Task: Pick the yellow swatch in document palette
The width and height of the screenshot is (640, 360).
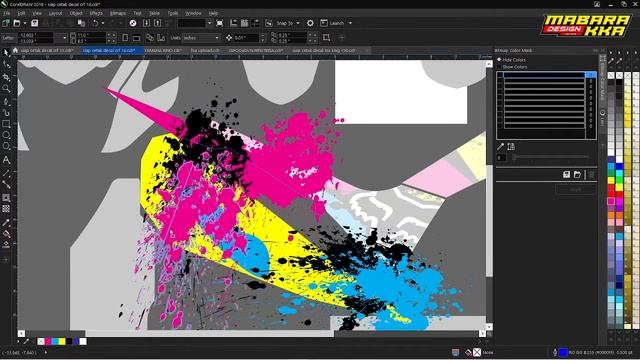Action: tap(62, 341)
